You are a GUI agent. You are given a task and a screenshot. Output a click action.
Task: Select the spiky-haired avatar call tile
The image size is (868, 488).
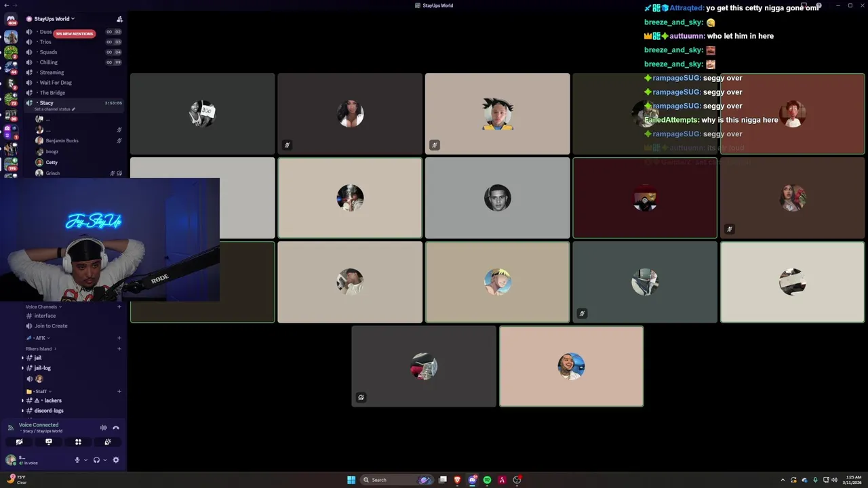[x=497, y=114]
